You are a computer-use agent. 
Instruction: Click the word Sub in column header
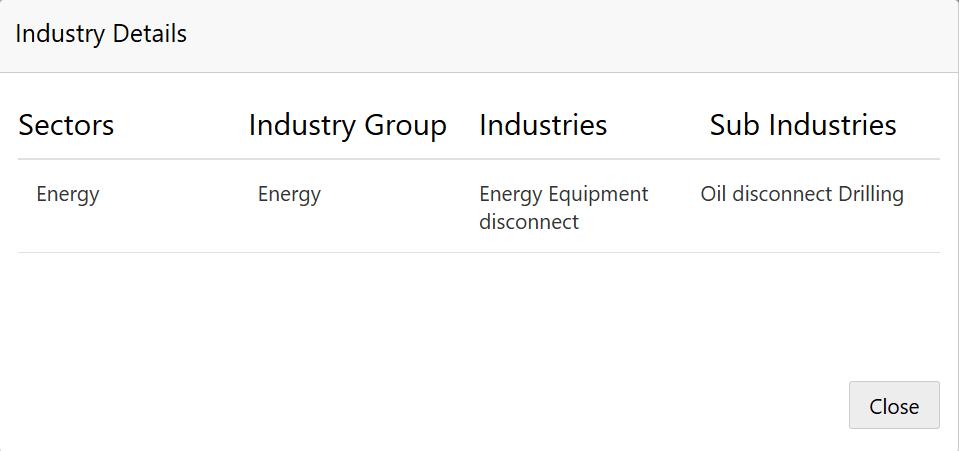(x=735, y=125)
